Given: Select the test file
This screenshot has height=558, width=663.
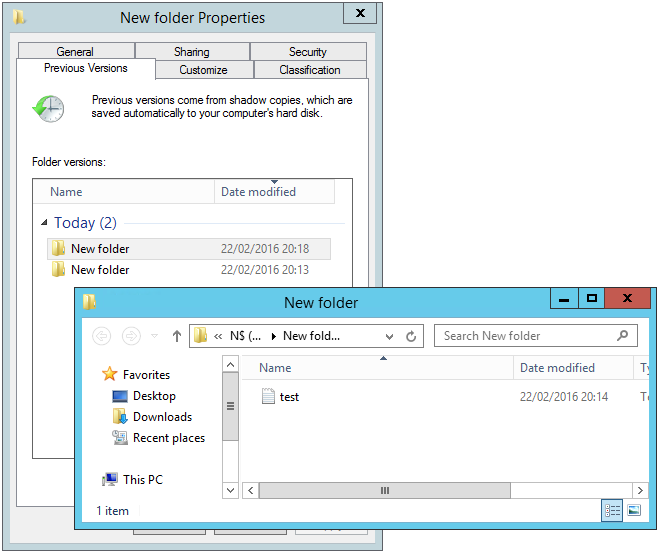Looking at the screenshot, I should tap(289, 397).
